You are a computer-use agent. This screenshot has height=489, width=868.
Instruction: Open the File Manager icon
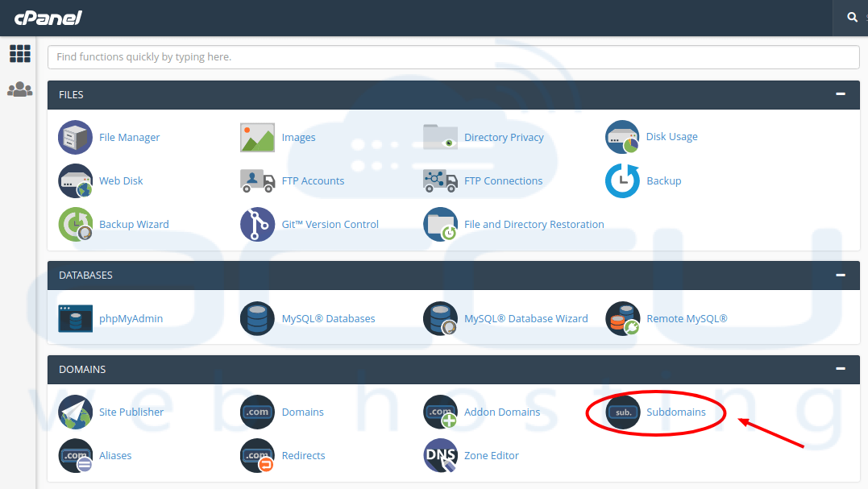coord(75,137)
